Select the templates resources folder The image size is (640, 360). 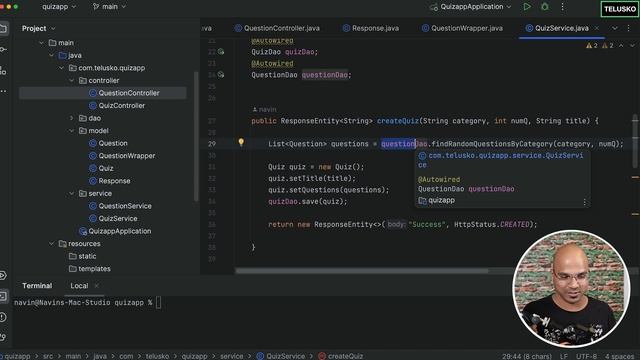(x=94, y=269)
